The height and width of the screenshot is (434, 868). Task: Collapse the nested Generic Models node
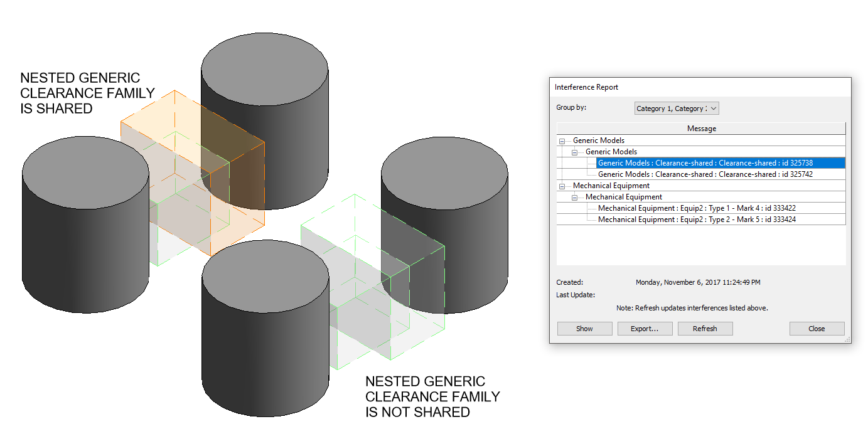click(574, 152)
